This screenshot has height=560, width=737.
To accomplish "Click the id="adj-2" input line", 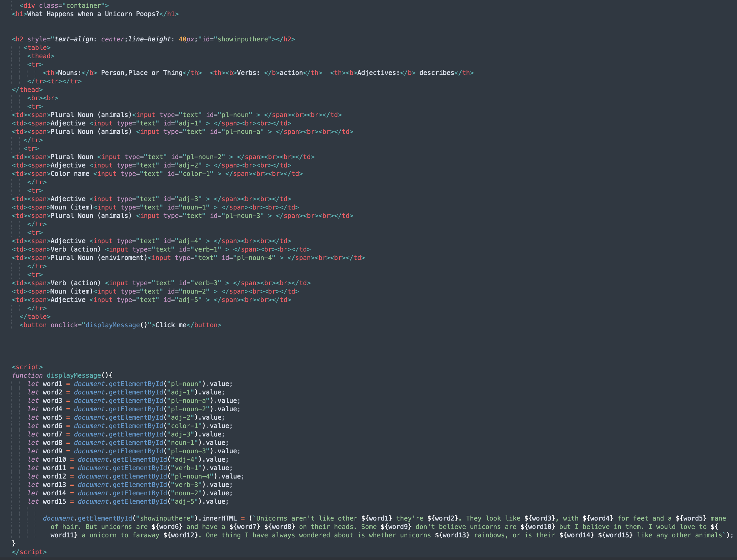I will click(x=152, y=165).
